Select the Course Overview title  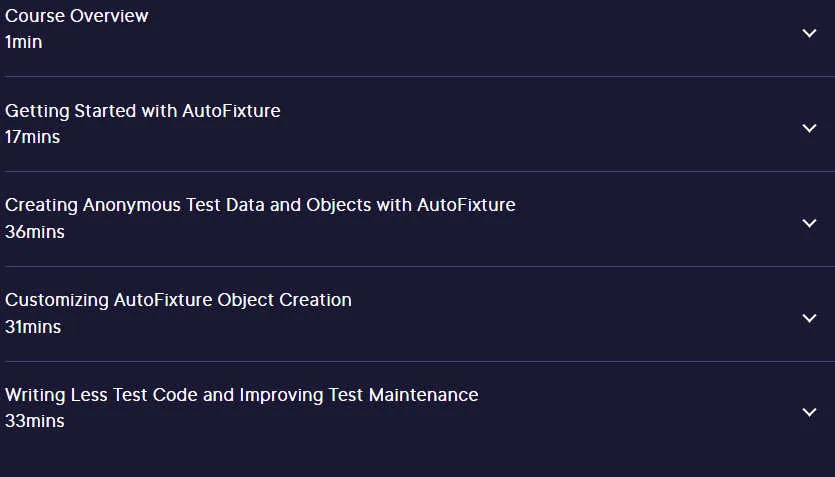77,16
